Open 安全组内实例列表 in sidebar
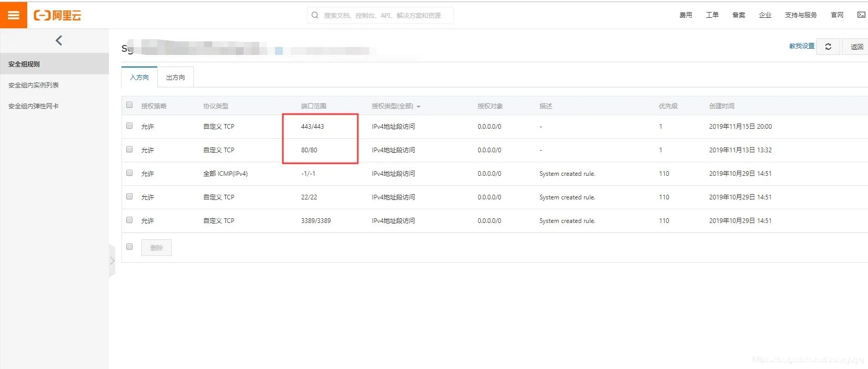This screenshot has height=369, width=868. pos(34,85)
